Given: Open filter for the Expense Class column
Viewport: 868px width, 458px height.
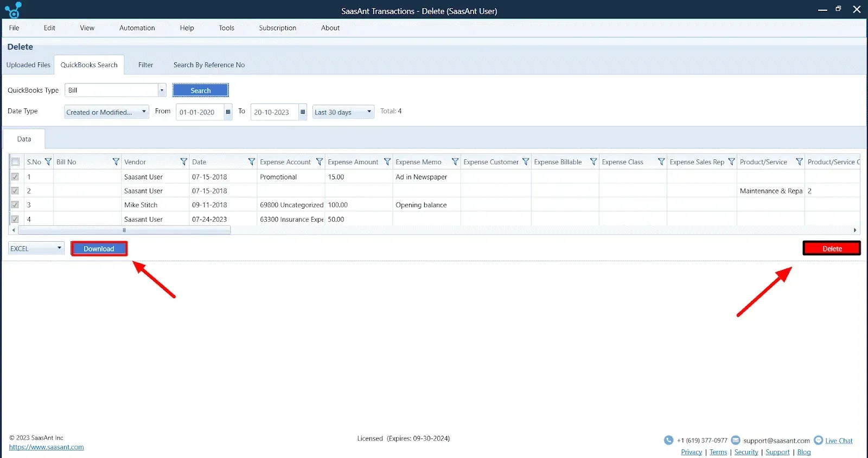Looking at the screenshot, I should (x=661, y=162).
